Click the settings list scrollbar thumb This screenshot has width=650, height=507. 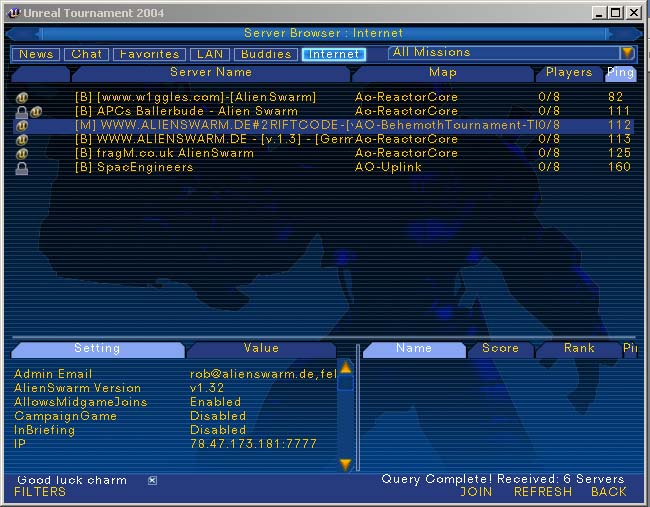(x=346, y=383)
